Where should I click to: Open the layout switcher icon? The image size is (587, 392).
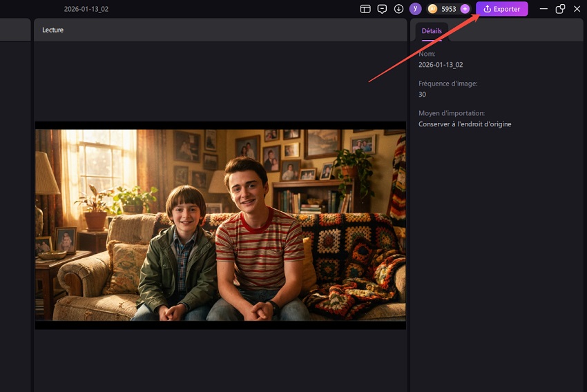(x=366, y=9)
